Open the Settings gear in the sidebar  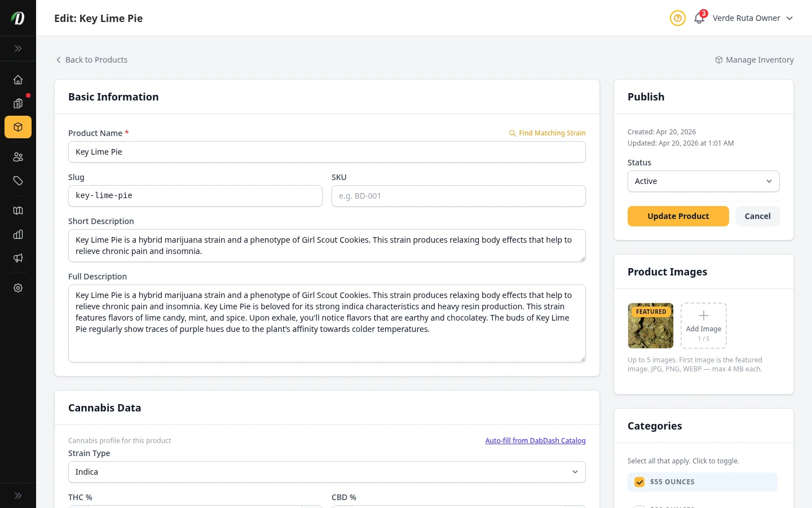pos(18,288)
